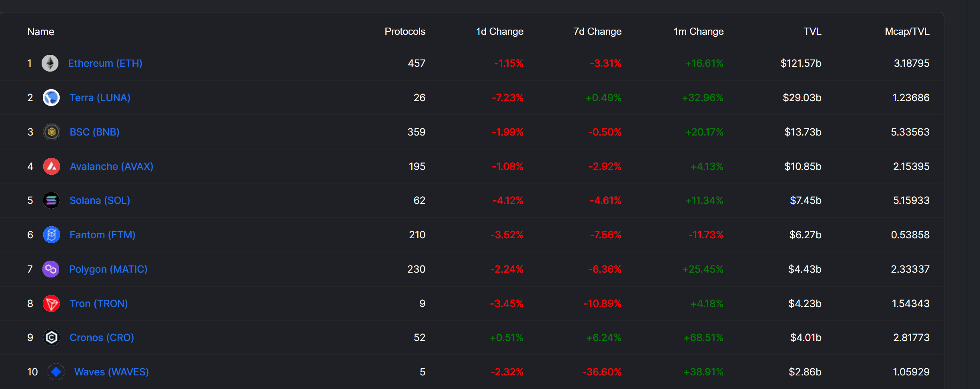Click the Tron logo icon
The width and height of the screenshot is (980, 389).
(x=51, y=303)
